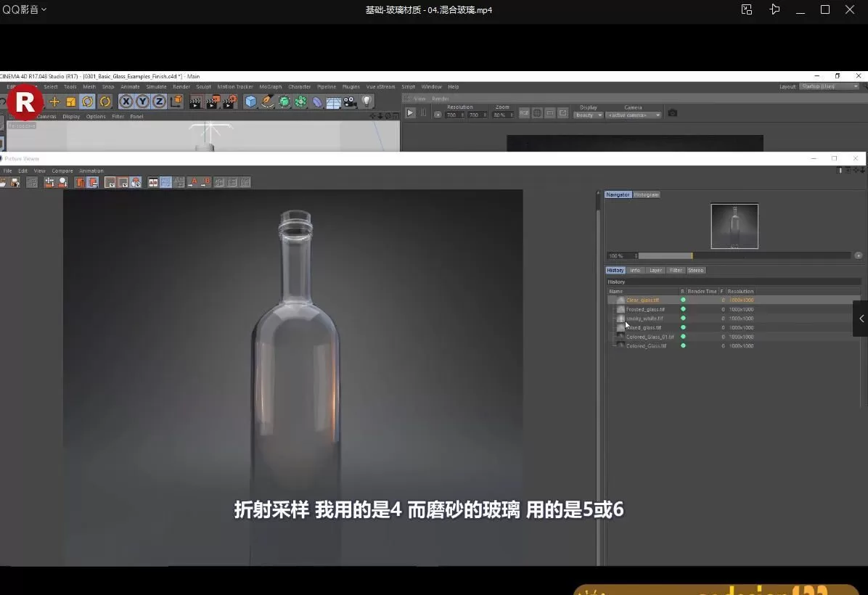This screenshot has width=868, height=595.
Task: Switch to the Histogram tab
Action: [x=646, y=194]
